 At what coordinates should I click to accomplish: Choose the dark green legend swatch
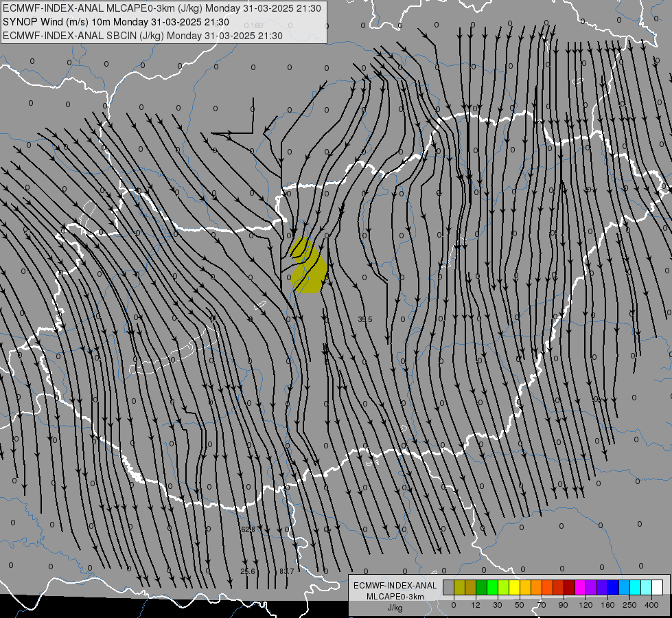(x=482, y=587)
